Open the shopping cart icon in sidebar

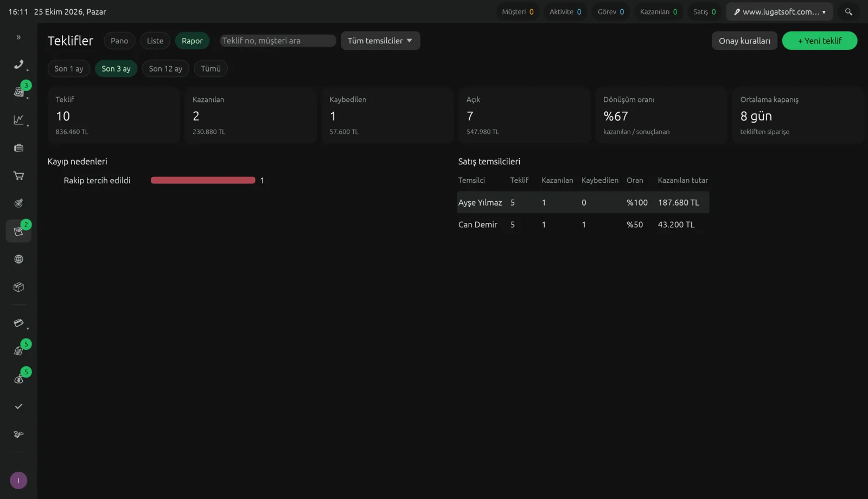click(18, 176)
